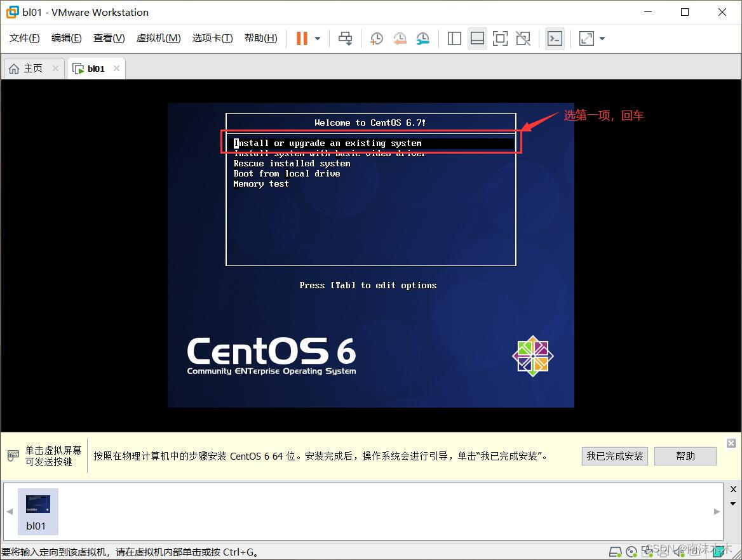Image resolution: width=742 pixels, height=560 pixels.
Task: Minimize the VMware Workstation window
Action: (x=648, y=12)
